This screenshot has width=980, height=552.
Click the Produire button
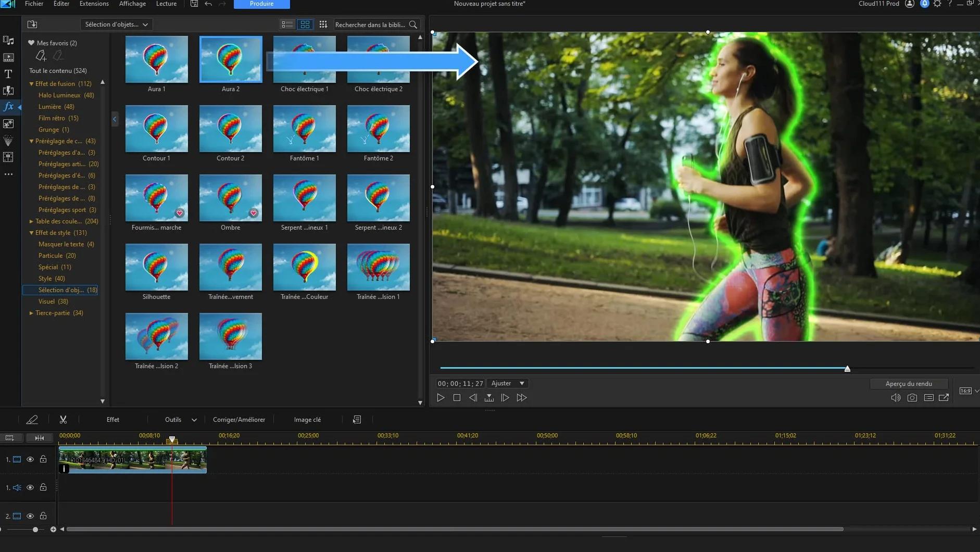pyautogui.click(x=262, y=4)
